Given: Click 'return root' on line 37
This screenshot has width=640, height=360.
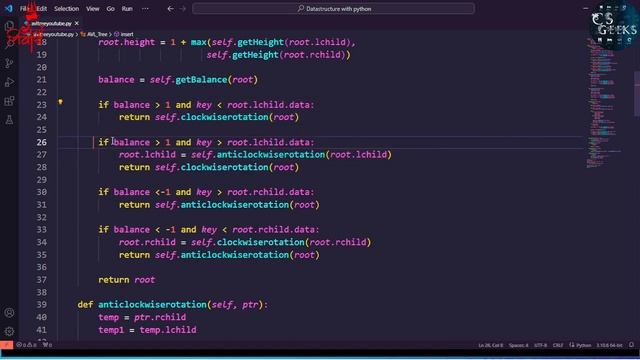Looking at the screenshot, I should click(127, 280).
